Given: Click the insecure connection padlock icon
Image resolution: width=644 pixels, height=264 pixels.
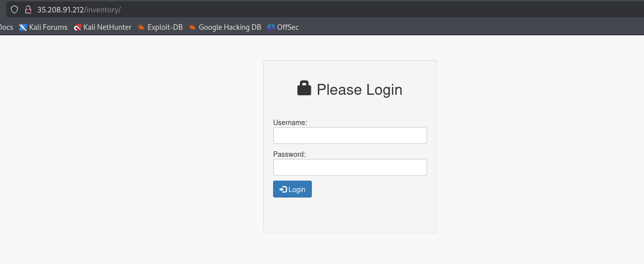Looking at the screenshot, I should (x=28, y=9).
